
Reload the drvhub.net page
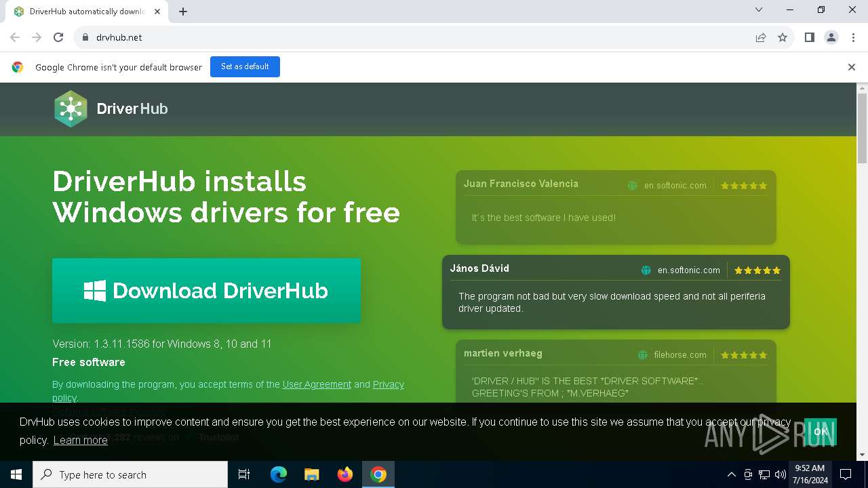click(x=58, y=37)
